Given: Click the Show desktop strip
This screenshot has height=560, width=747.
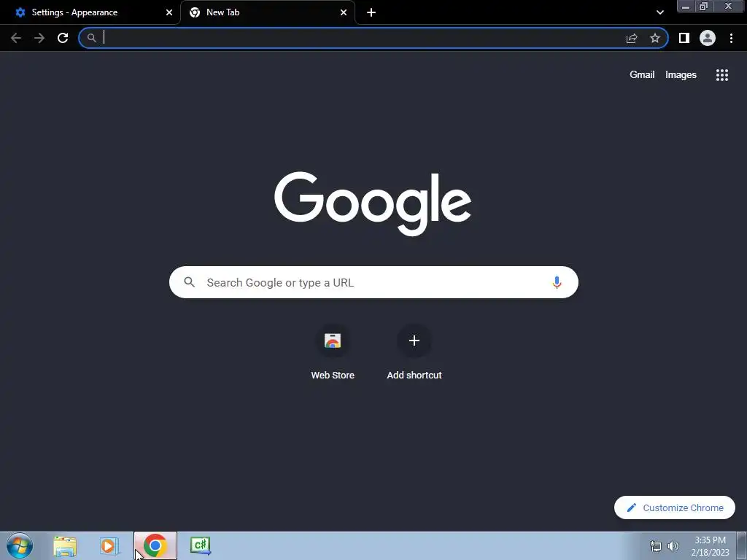Looking at the screenshot, I should tap(742, 545).
